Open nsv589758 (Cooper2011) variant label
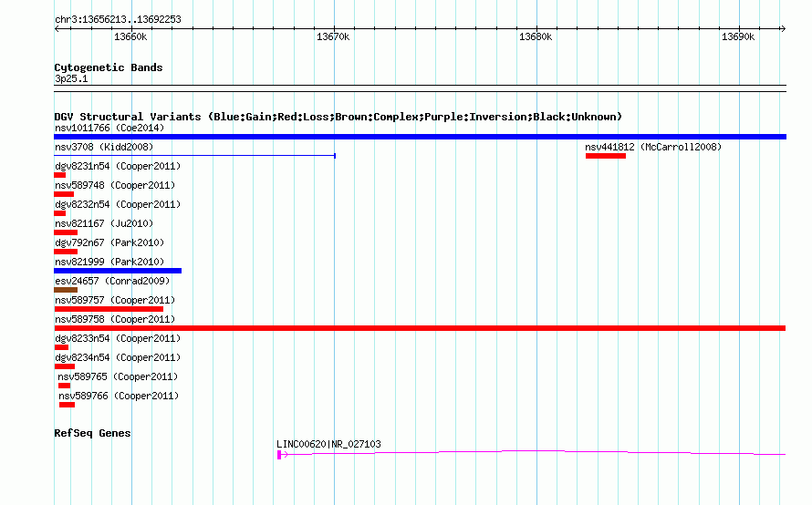 115,319
